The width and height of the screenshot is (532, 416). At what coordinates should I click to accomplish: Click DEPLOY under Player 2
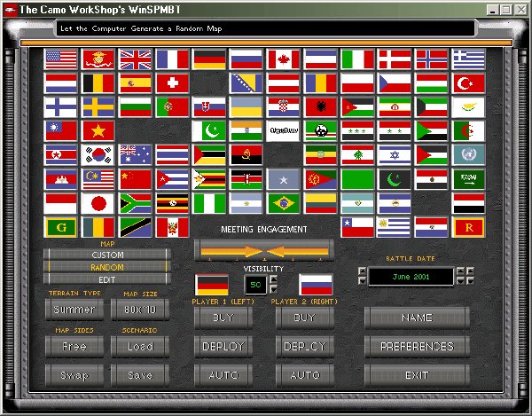click(x=305, y=347)
